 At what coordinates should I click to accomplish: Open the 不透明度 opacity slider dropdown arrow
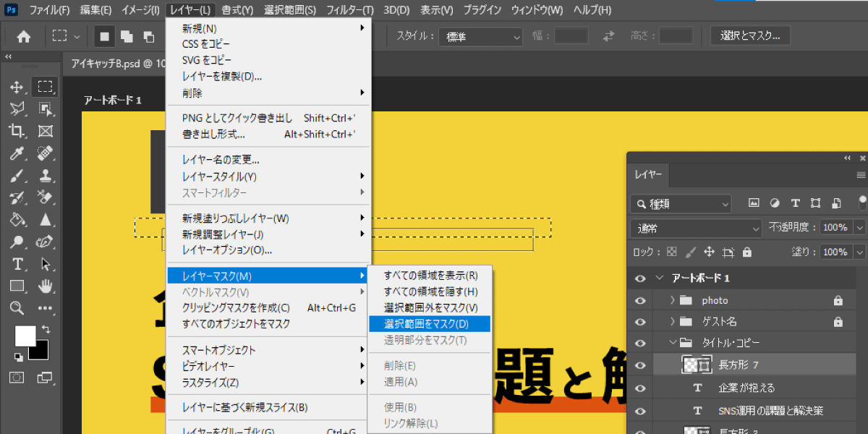pos(859,227)
